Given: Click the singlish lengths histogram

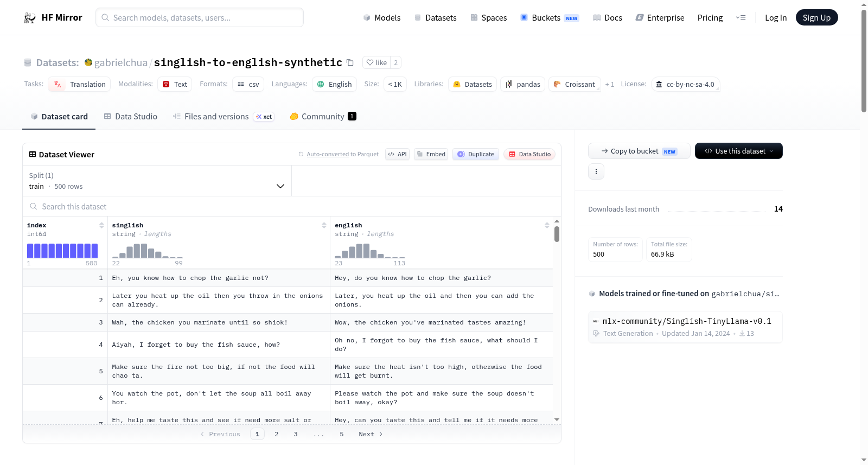Looking at the screenshot, I should (x=148, y=250).
